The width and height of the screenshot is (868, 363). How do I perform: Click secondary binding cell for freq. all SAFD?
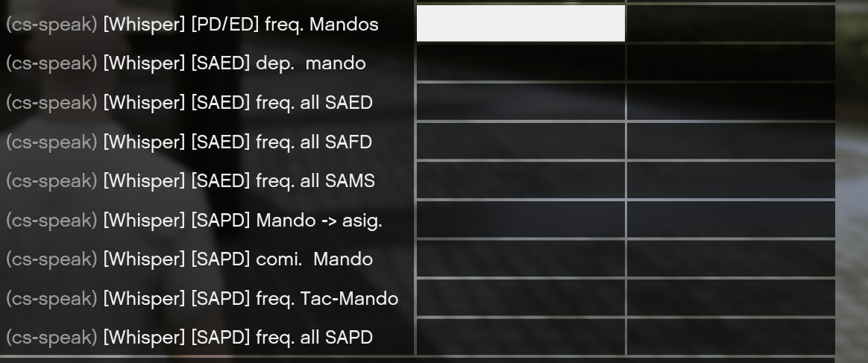pos(731,141)
